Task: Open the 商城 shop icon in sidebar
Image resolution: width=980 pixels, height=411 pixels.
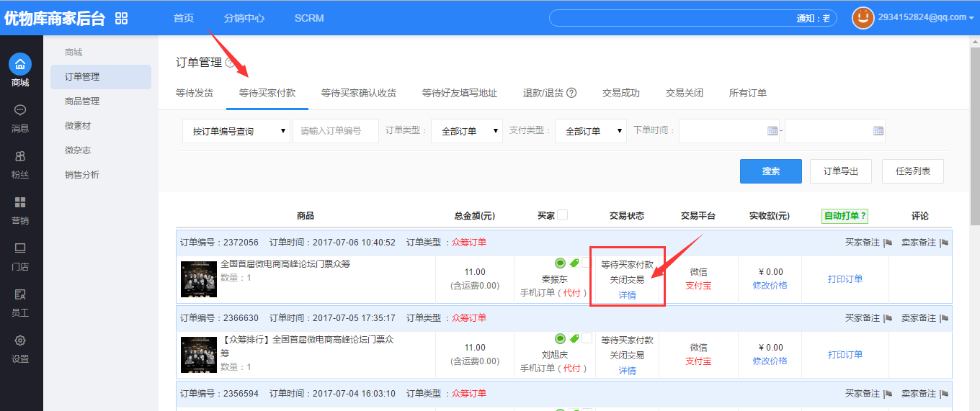Action: 20,65
